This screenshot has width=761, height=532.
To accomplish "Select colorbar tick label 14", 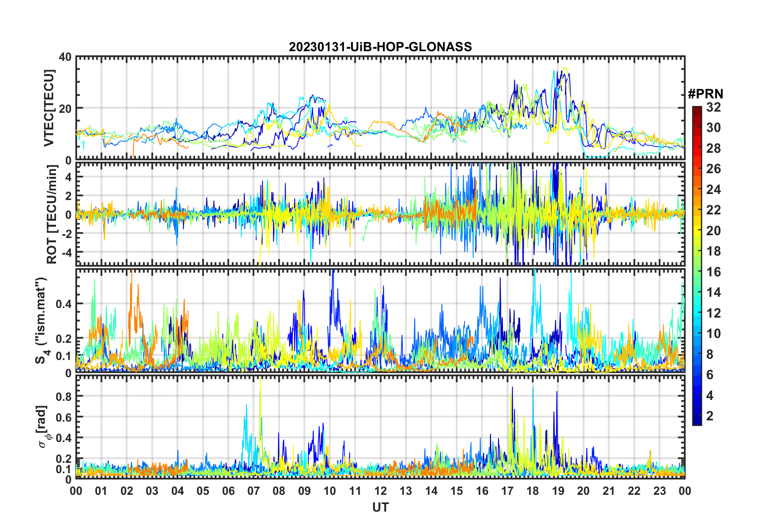I will point(713,292).
